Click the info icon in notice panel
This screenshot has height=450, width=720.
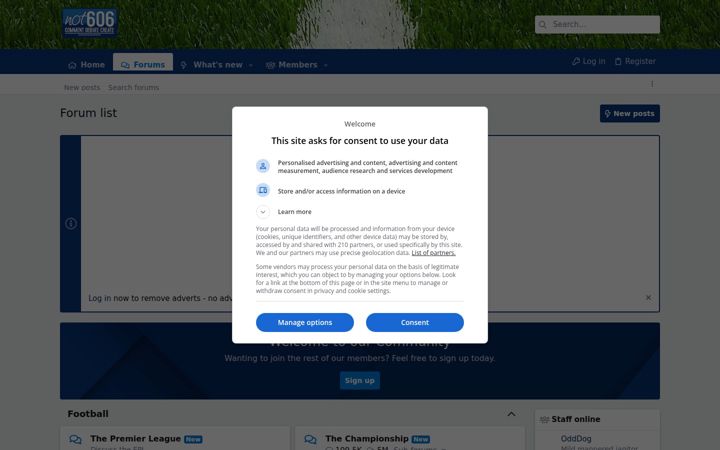pyautogui.click(x=71, y=224)
